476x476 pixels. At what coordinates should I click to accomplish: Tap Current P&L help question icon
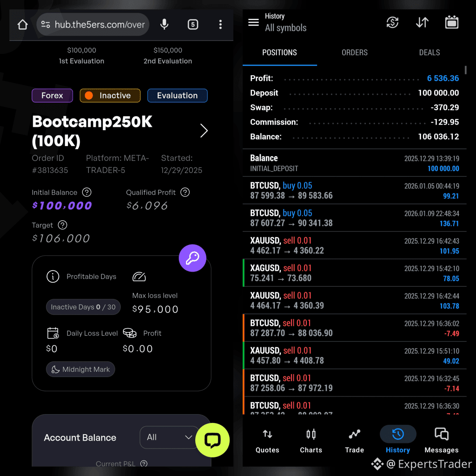pos(144,463)
